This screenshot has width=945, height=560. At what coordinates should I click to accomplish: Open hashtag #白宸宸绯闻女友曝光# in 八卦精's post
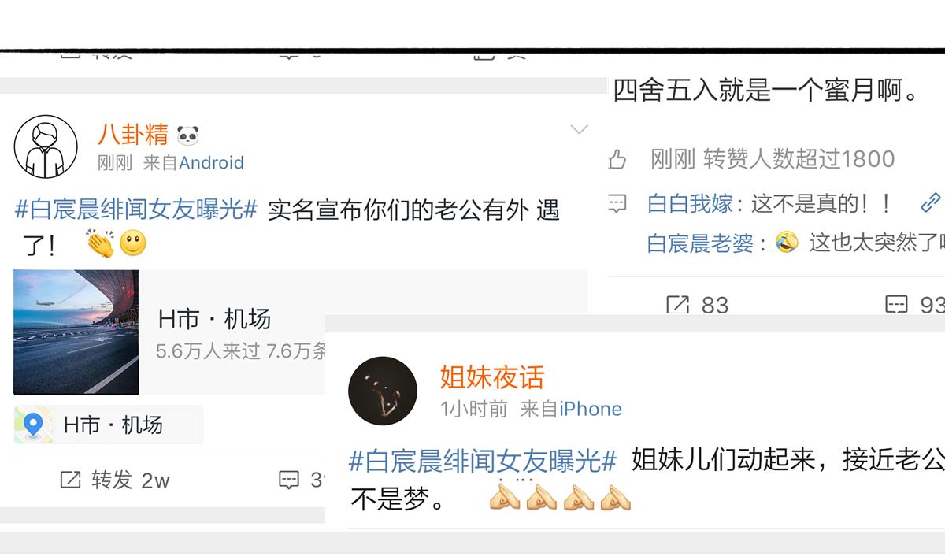(x=136, y=210)
